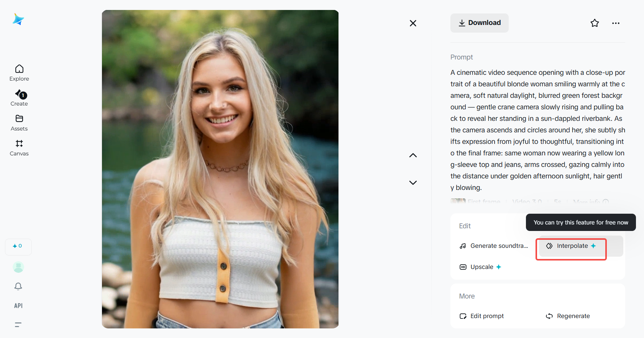Viewport: 644px width, 338px height.
Task: Close the preview panel
Action: (413, 23)
